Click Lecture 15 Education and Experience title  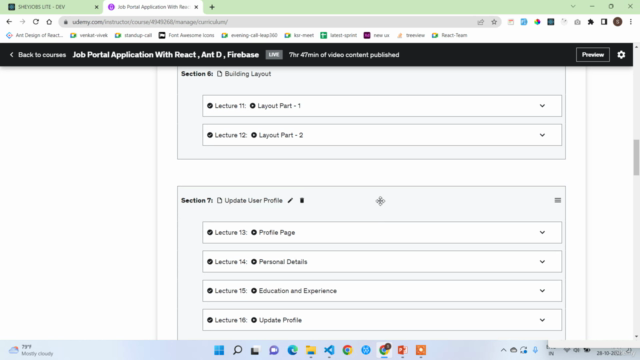(x=298, y=291)
